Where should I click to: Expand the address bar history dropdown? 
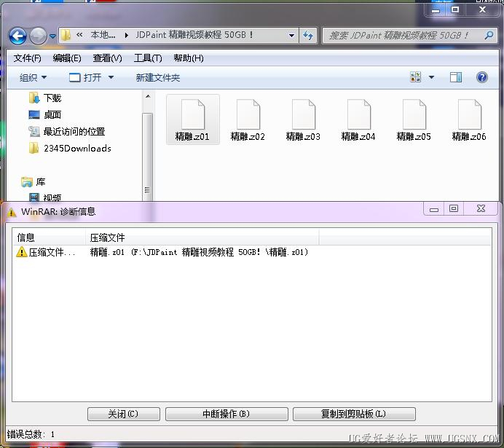pos(292,35)
